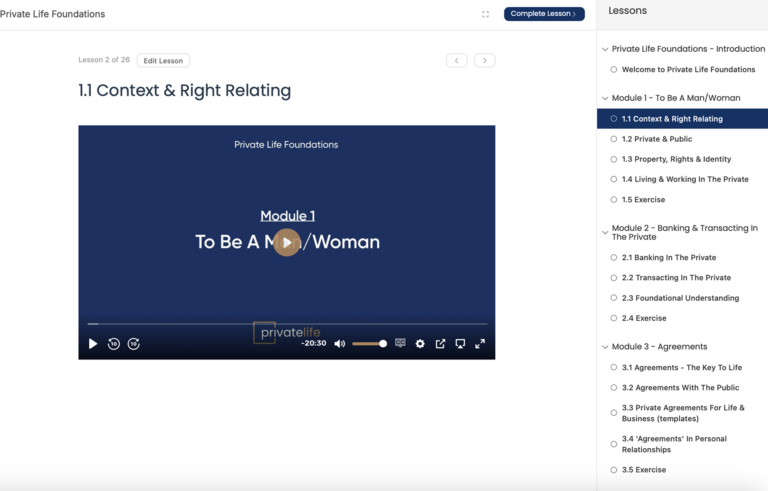Open lesson 1.3 Property, Rights & Identity
768x491 pixels.
pos(676,159)
